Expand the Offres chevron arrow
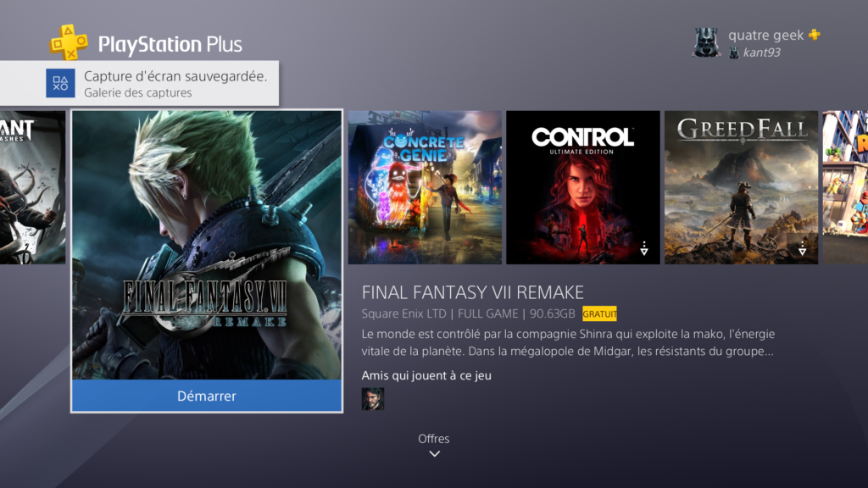 pos(435,454)
